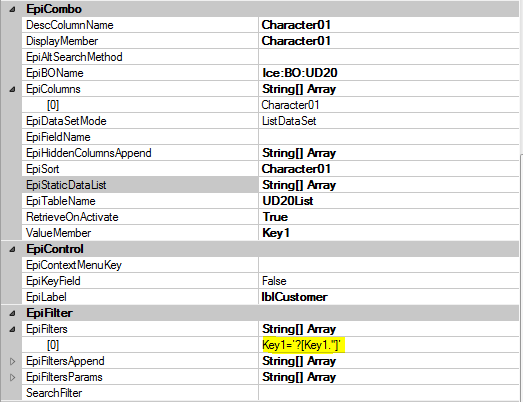Image resolution: width=523 pixels, height=402 pixels.
Task: Collapse the EpiCombo category section
Action: pyautogui.click(x=12, y=9)
